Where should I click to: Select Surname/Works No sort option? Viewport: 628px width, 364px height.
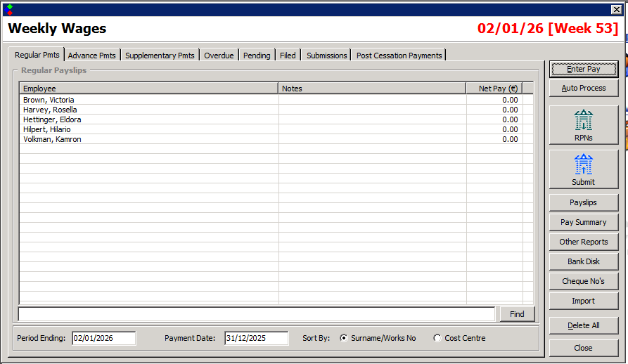pos(344,338)
